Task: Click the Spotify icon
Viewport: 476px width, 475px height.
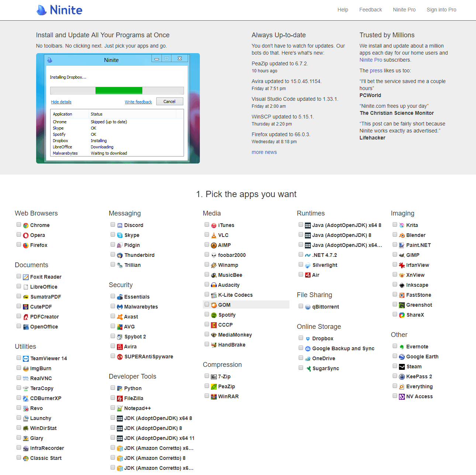Action: [214, 315]
